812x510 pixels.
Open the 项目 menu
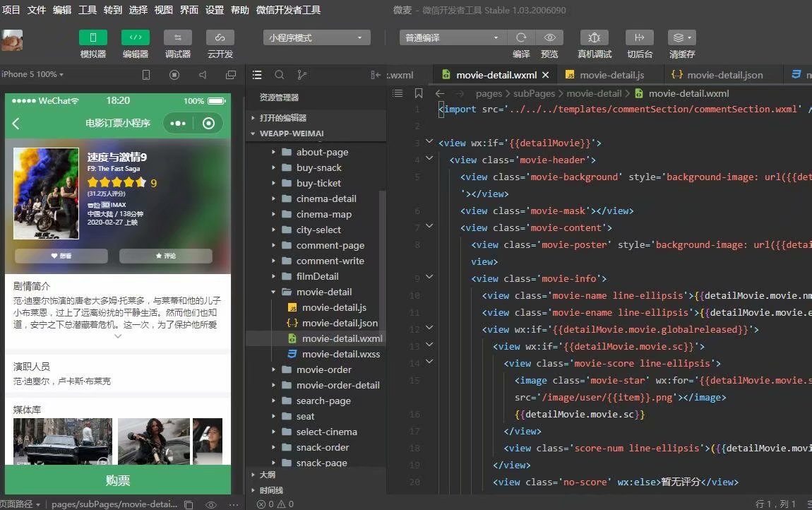11,10
